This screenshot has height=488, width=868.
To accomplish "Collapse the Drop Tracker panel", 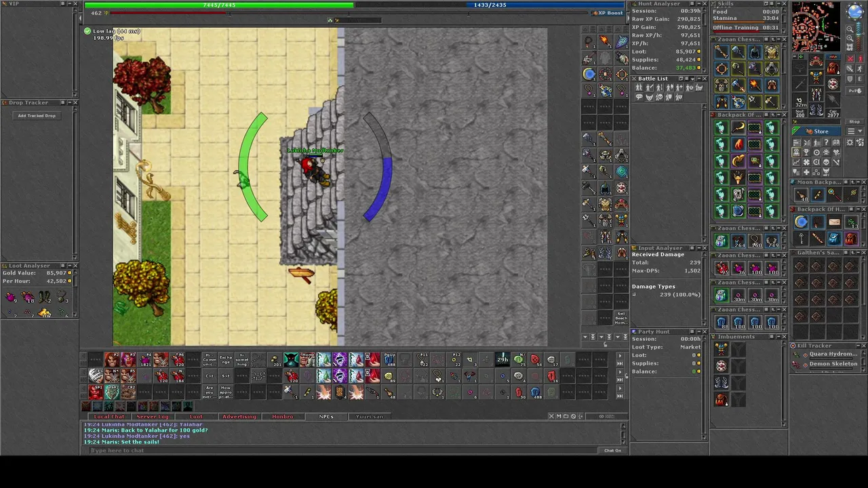I will (69, 103).
